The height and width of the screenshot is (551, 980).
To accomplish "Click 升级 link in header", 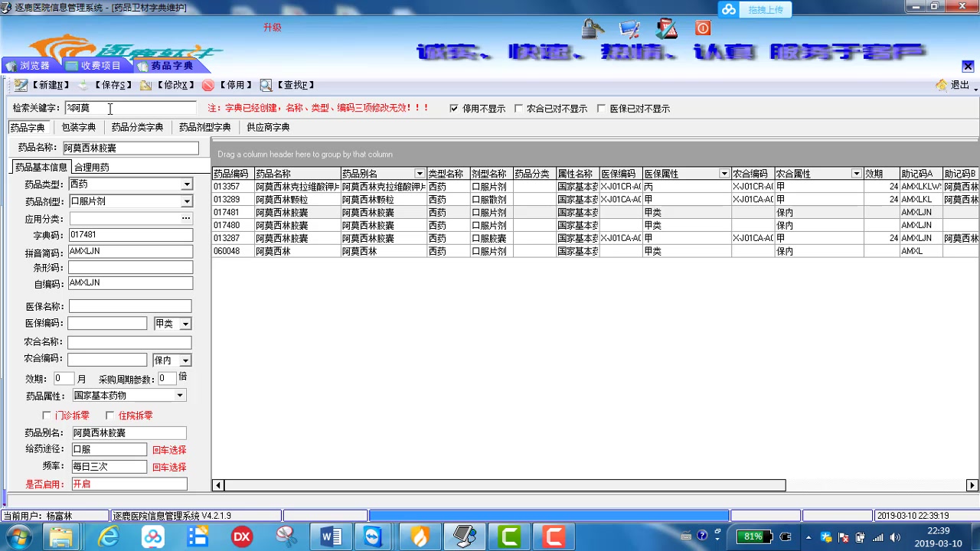I will pos(272,28).
